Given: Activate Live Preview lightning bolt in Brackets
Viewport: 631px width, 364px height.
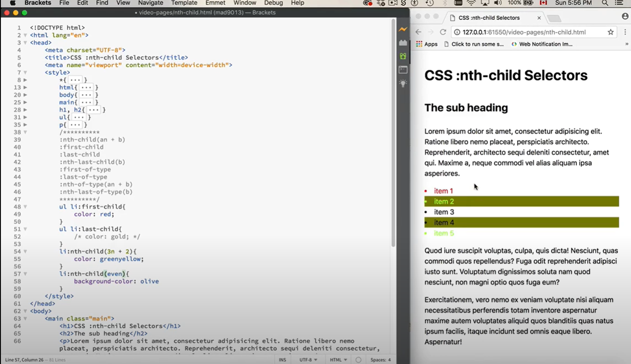Looking at the screenshot, I should coord(403,29).
